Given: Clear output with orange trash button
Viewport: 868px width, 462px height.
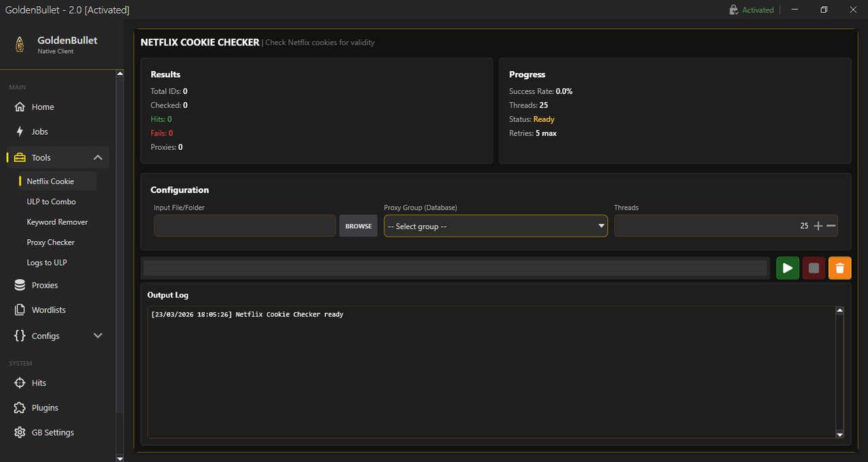Looking at the screenshot, I should coord(840,268).
